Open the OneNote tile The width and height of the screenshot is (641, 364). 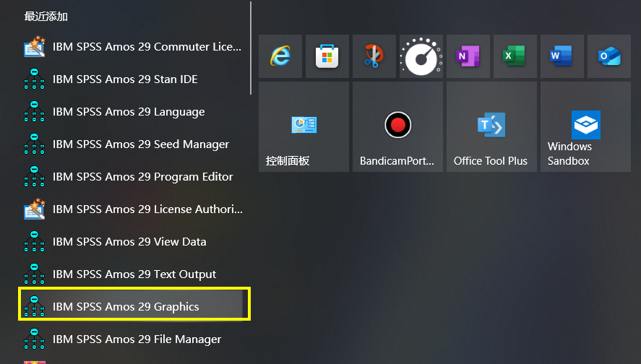click(x=468, y=56)
